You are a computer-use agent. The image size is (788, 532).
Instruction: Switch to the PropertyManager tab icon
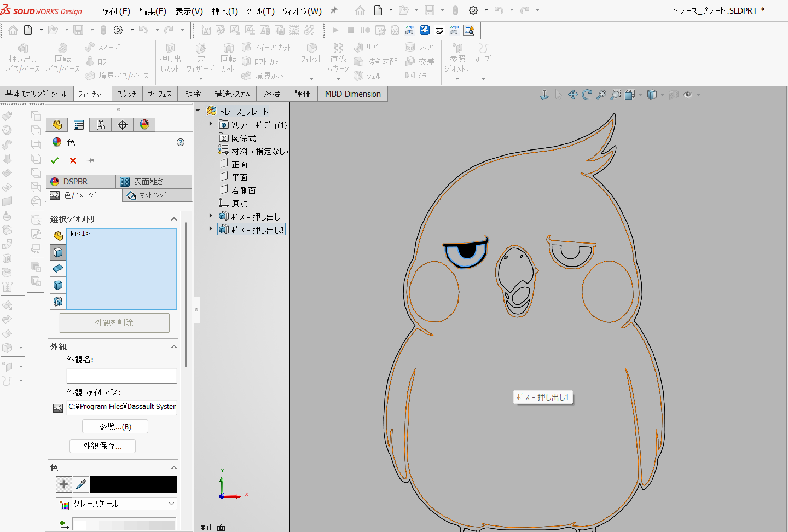pyautogui.click(x=79, y=125)
